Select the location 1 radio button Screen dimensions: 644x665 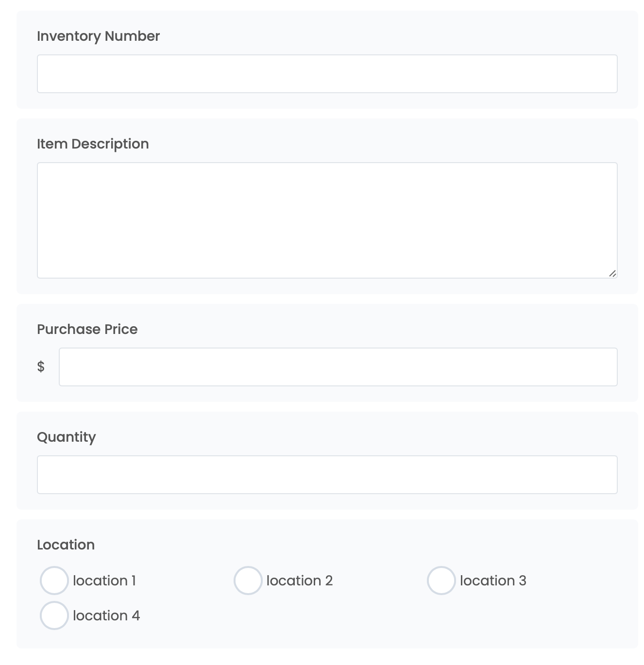pyautogui.click(x=54, y=581)
